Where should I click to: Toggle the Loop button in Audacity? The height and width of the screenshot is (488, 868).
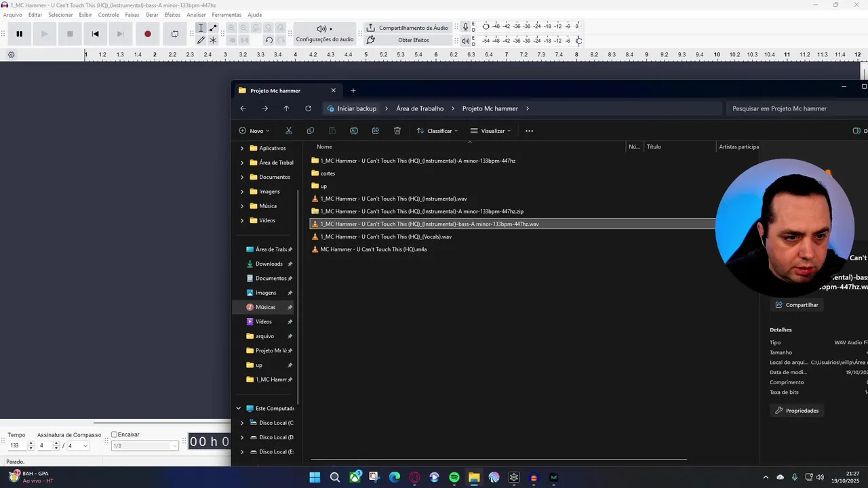click(x=174, y=34)
